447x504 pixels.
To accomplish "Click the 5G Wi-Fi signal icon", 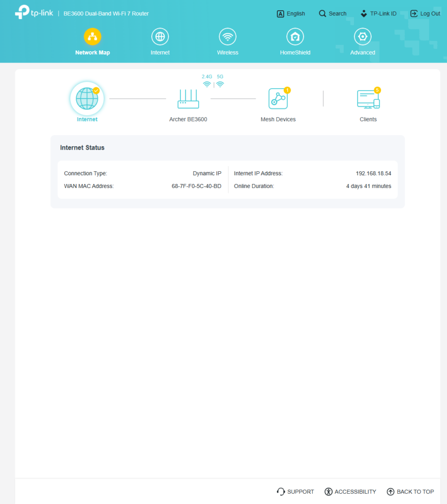I will pos(220,84).
